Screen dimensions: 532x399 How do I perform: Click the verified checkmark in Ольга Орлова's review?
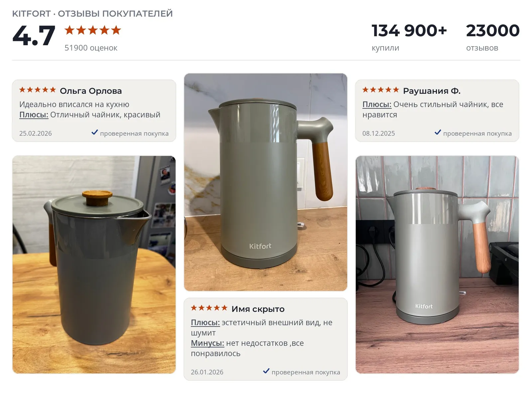click(x=95, y=132)
